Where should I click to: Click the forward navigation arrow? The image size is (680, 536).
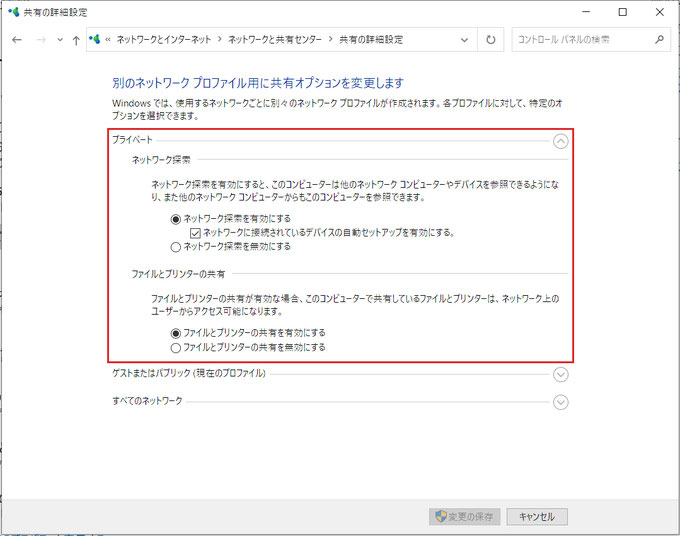pyautogui.click(x=41, y=40)
